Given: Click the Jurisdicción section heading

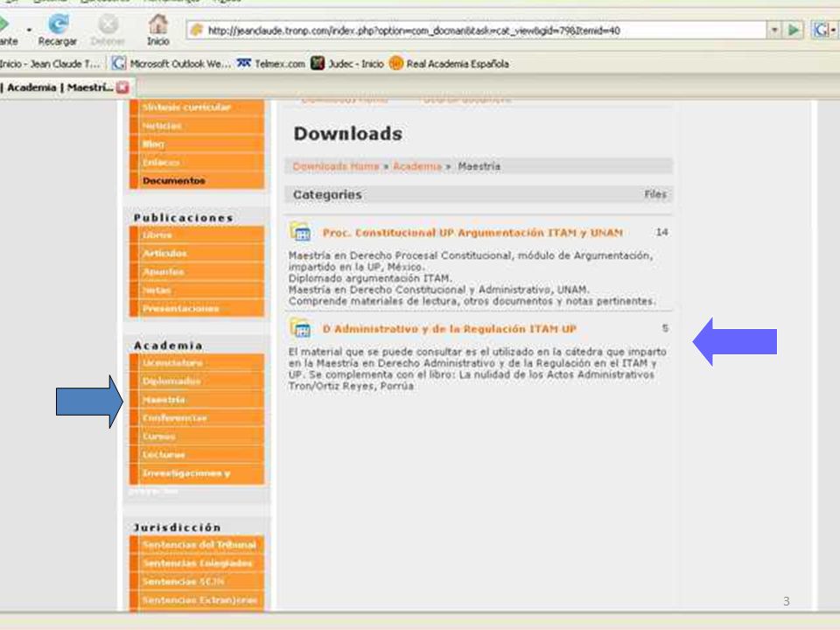Looking at the screenshot, I should point(177,527).
